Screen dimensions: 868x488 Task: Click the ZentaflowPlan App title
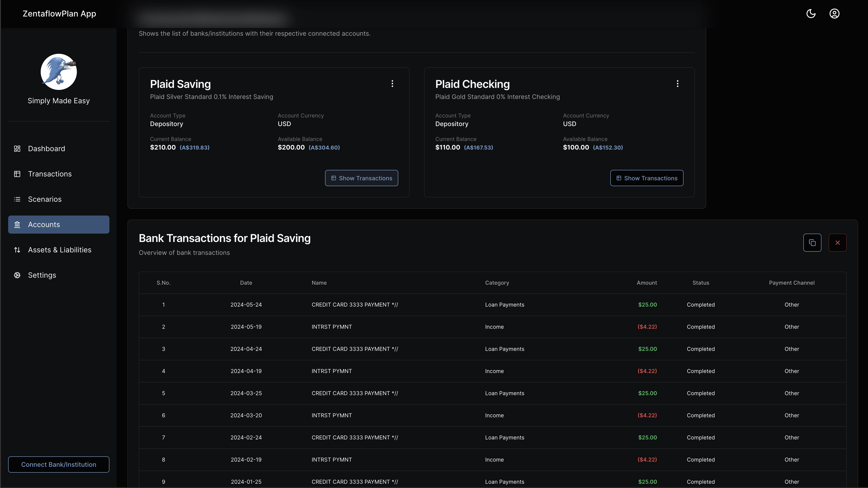59,14
